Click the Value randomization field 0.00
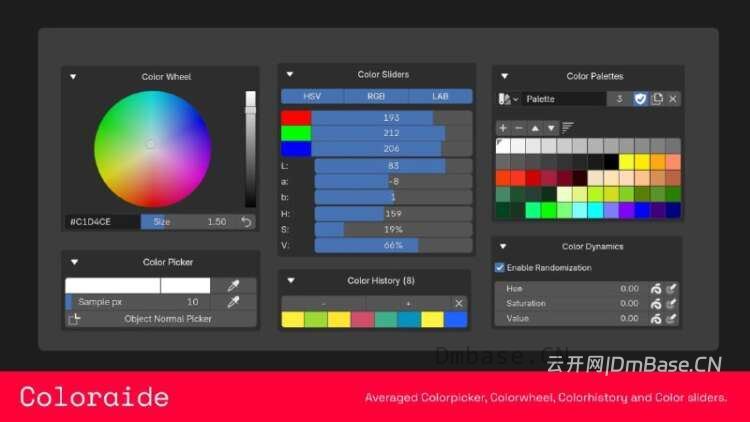The width and height of the screenshot is (750, 422). (x=572, y=319)
